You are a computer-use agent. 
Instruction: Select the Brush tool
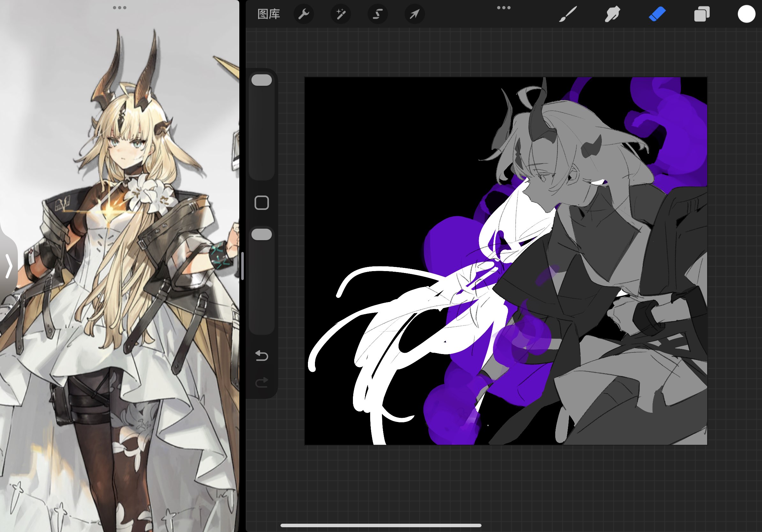click(568, 14)
